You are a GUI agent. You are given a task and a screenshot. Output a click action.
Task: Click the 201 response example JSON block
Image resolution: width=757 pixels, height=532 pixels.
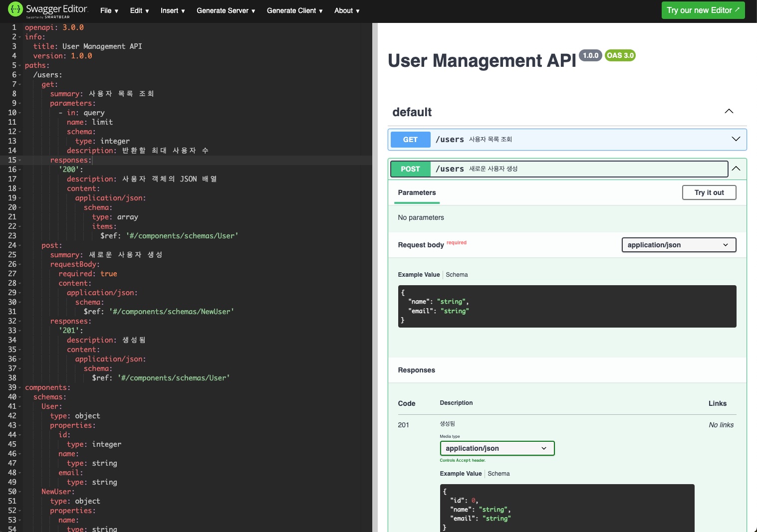coord(567,508)
